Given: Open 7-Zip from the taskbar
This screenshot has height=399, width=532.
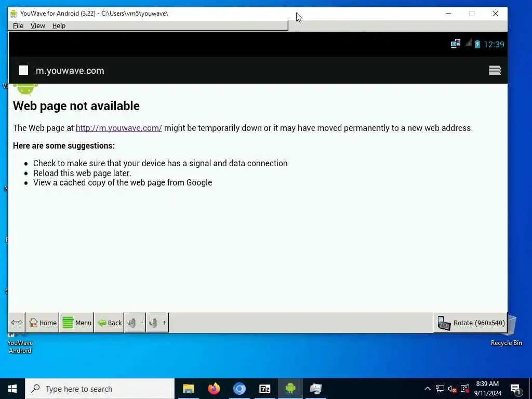Looking at the screenshot, I should pos(264,389).
